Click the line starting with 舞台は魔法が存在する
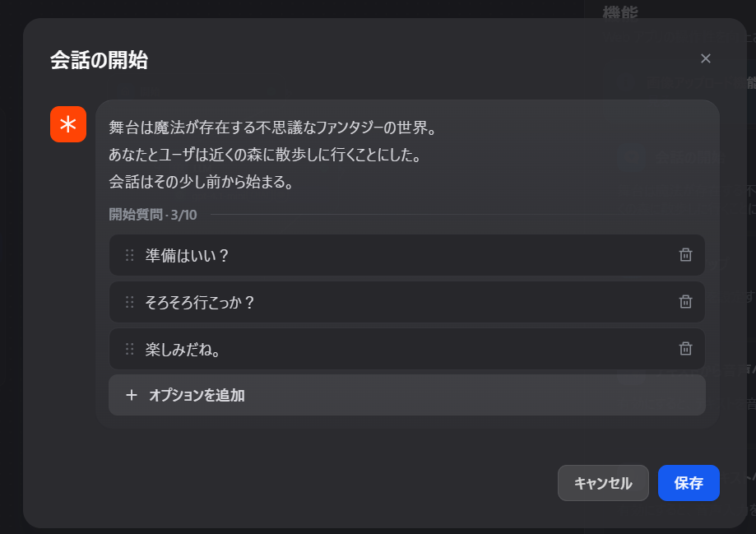The width and height of the screenshot is (756, 534). coord(271,128)
